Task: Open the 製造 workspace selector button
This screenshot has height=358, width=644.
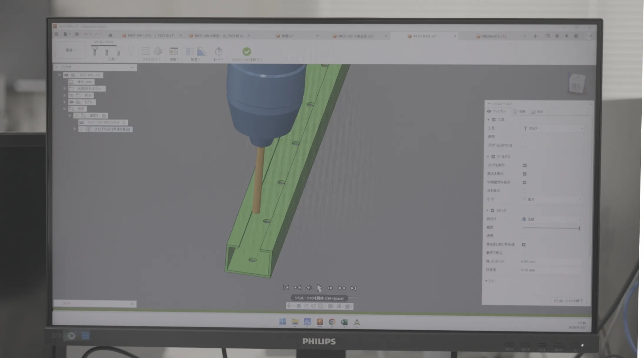Action: click(71, 50)
